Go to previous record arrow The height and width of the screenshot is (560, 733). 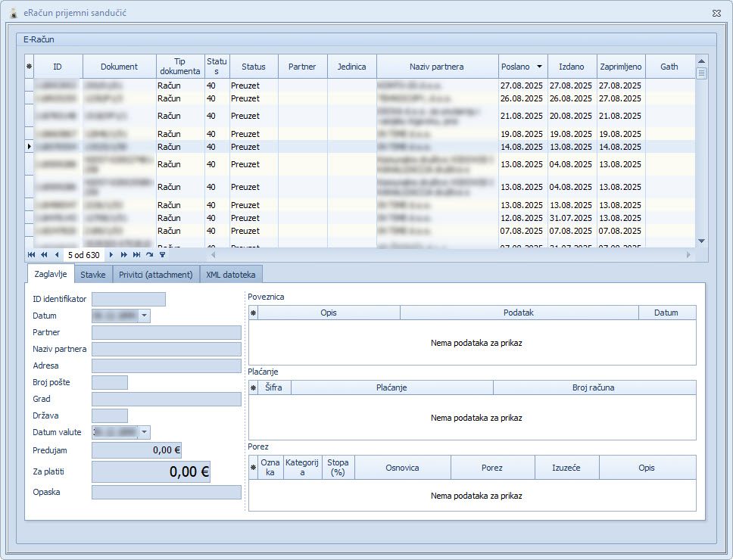56,255
